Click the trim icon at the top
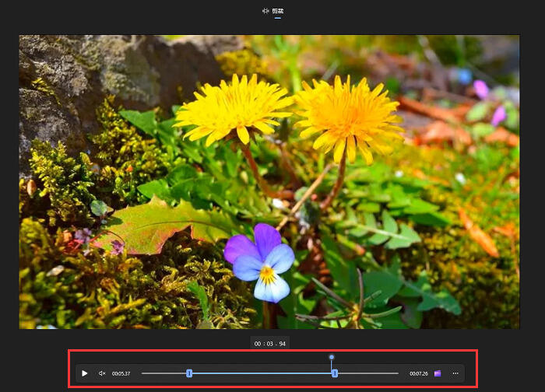Screen dimensions: 545x392 [x=265, y=11]
